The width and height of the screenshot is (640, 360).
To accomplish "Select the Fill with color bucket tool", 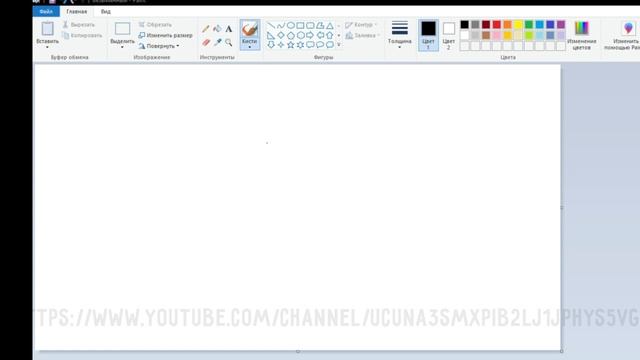I will click(x=217, y=29).
